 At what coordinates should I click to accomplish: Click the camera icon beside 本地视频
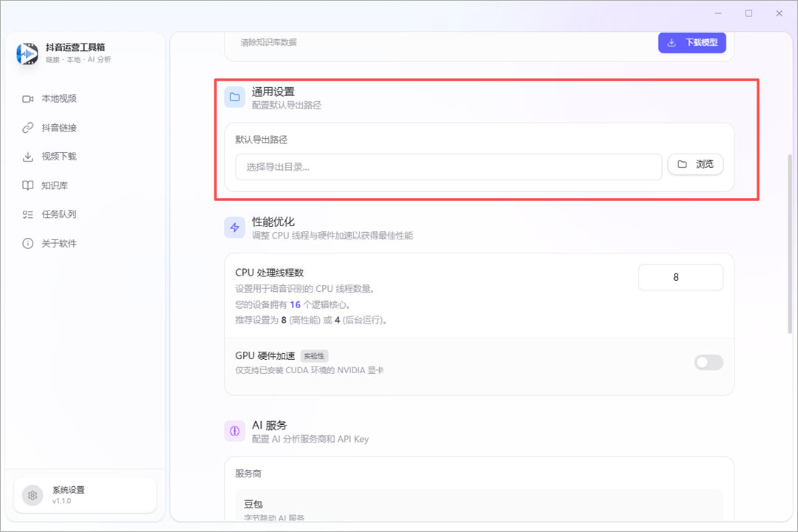[x=27, y=98]
